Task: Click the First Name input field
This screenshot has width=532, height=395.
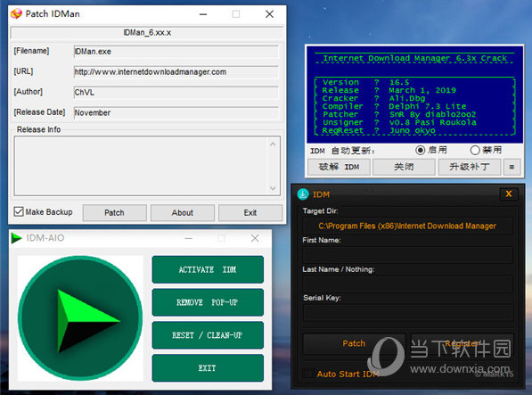Action: coord(407,255)
